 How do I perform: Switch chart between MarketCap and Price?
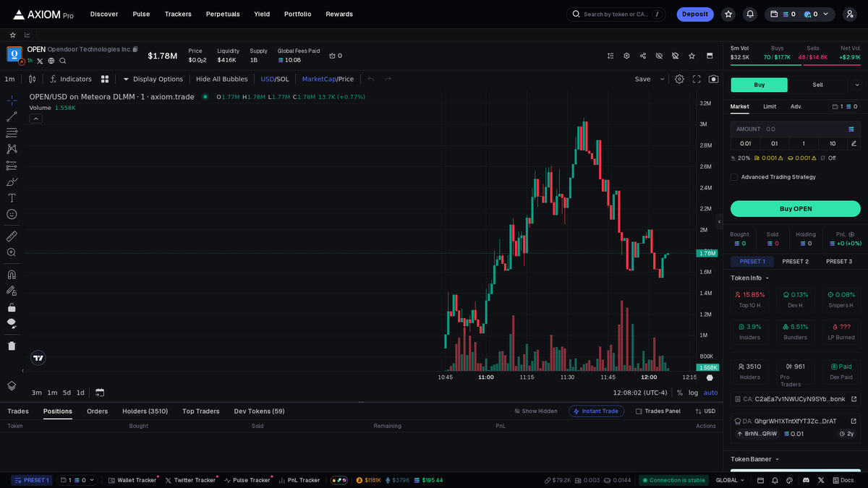[x=328, y=79]
